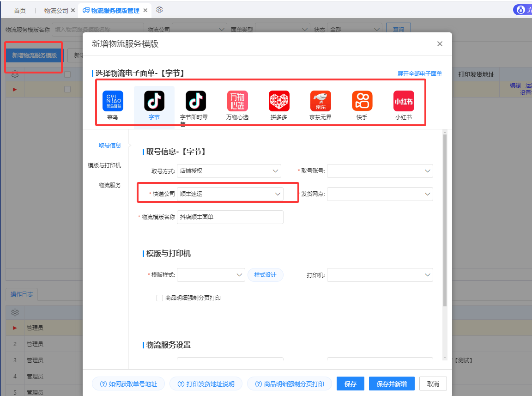Viewport: 532px width, 396px height.
Task: Switch to the 首页 tab
Action: pos(20,11)
